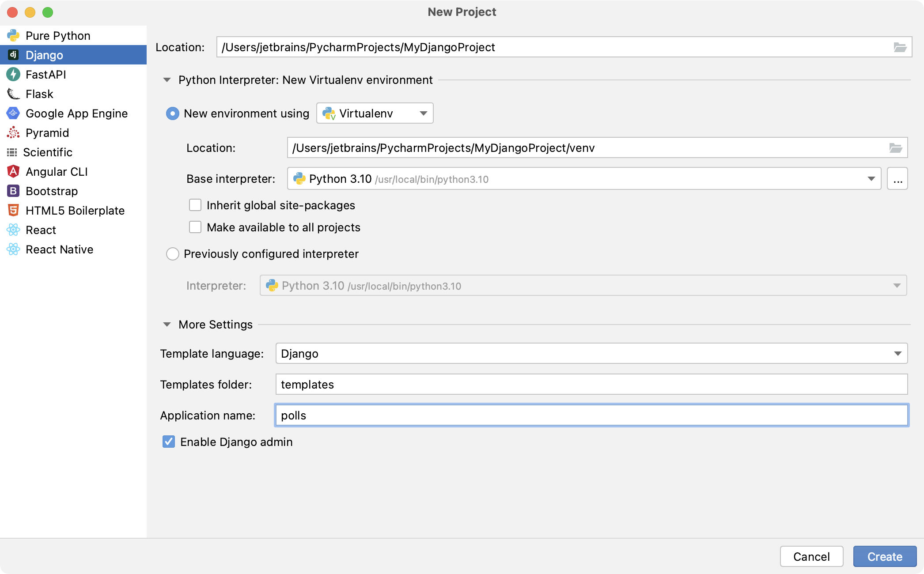
Task: Enable Make available to all projects
Action: [196, 227]
